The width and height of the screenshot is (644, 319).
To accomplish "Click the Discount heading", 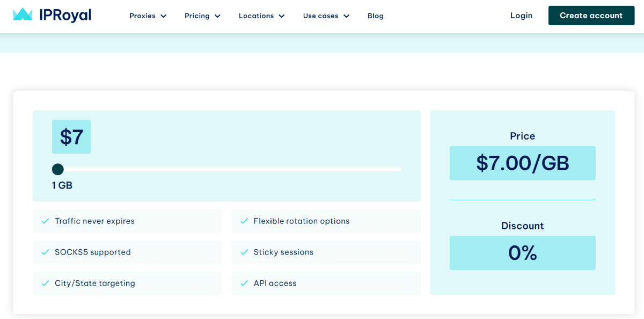I will (x=523, y=226).
